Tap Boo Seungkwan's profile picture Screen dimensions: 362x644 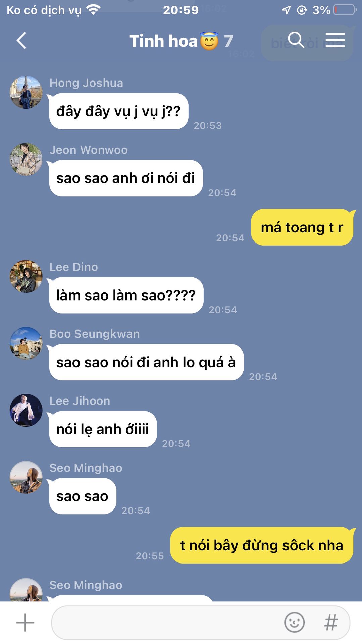pyautogui.click(x=26, y=343)
